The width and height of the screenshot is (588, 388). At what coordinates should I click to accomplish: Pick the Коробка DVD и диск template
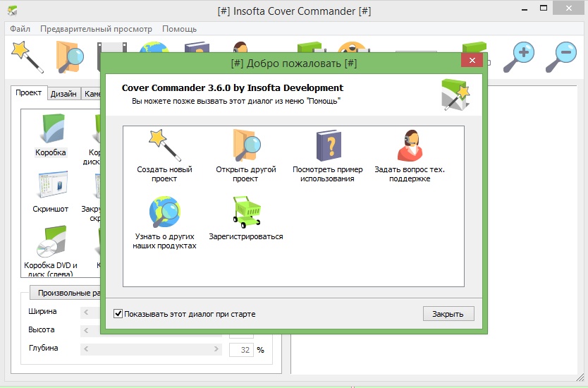pos(51,250)
